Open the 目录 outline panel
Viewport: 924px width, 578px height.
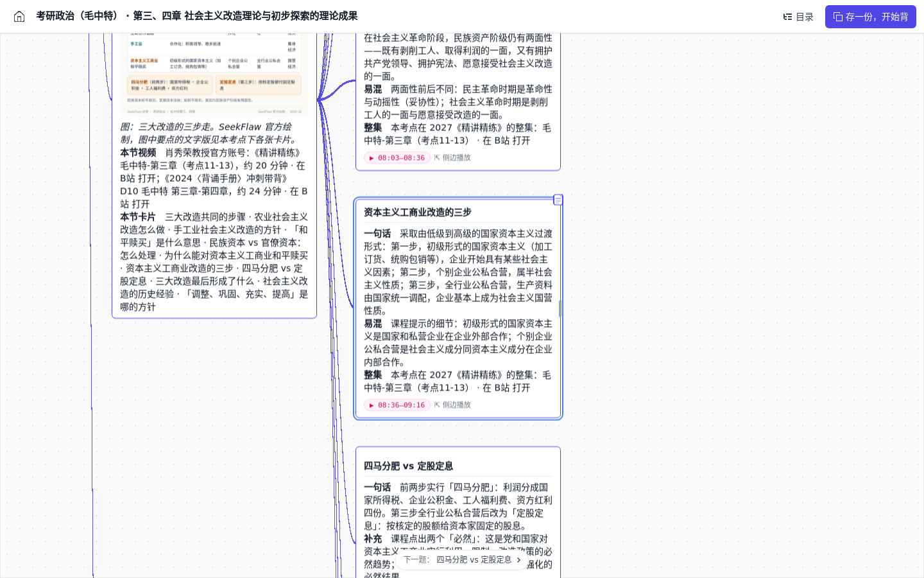(798, 17)
